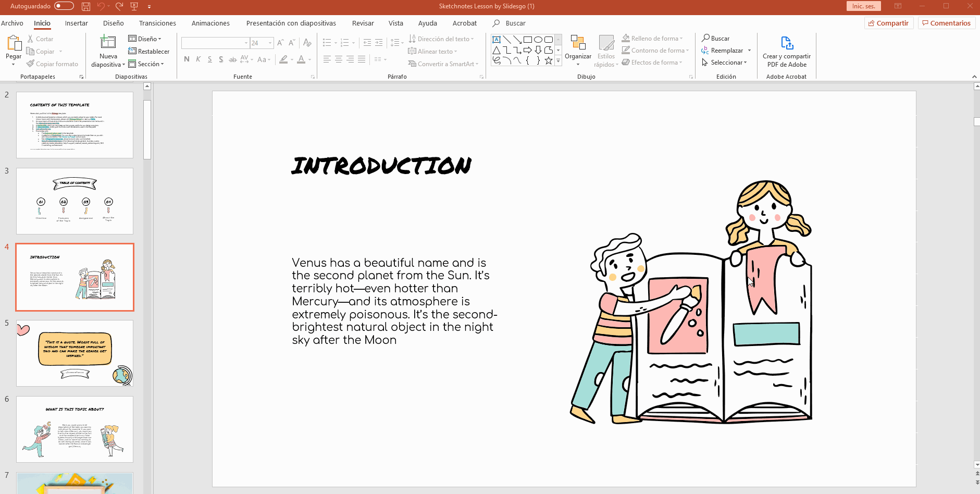
Task: Switch to the Transiciones tab
Action: pyautogui.click(x=157, y=23)
